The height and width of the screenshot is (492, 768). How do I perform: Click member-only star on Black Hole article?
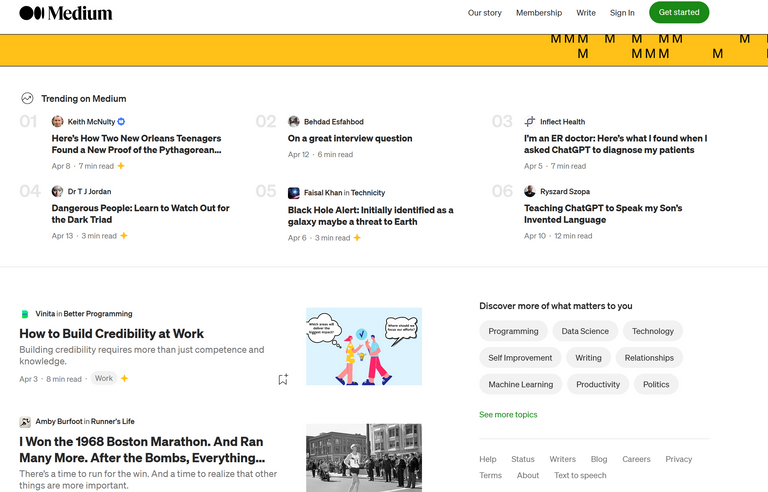[357, 238]
